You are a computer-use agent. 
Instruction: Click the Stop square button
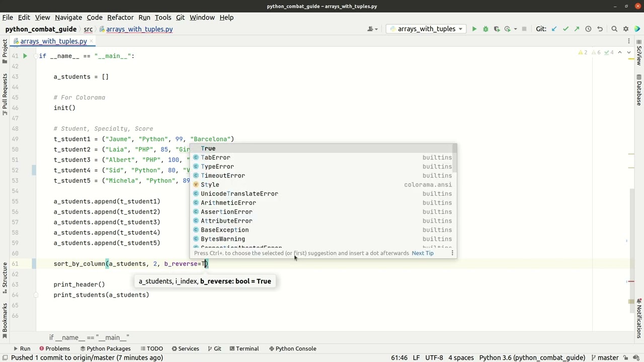(524, 29)
